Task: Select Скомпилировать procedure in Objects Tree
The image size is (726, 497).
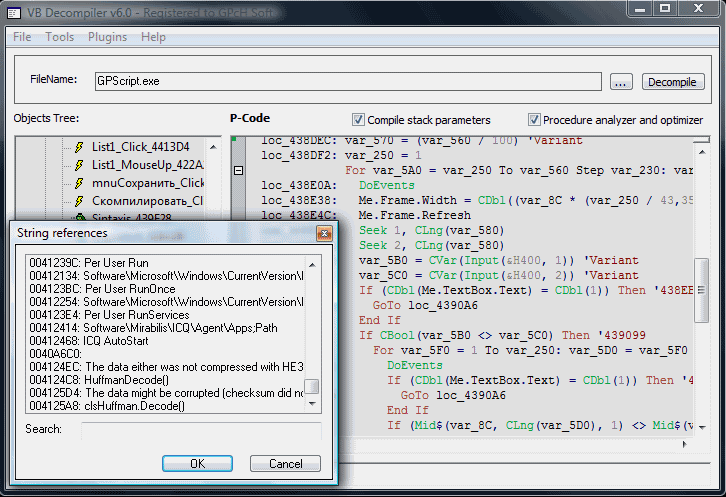Action: [x=147, y=201]
